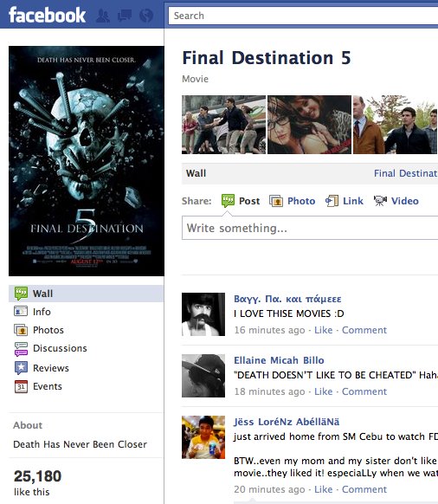Open Jëss LoréNz AbélläNä's profile name
This screenshot has height=504, width=438.
tap(287, 422)
